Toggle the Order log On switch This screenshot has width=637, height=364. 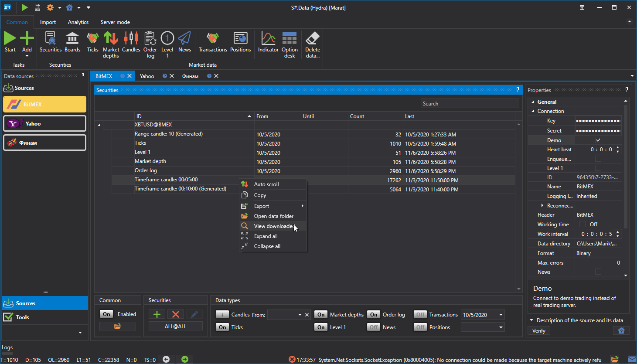pos(374,315)
